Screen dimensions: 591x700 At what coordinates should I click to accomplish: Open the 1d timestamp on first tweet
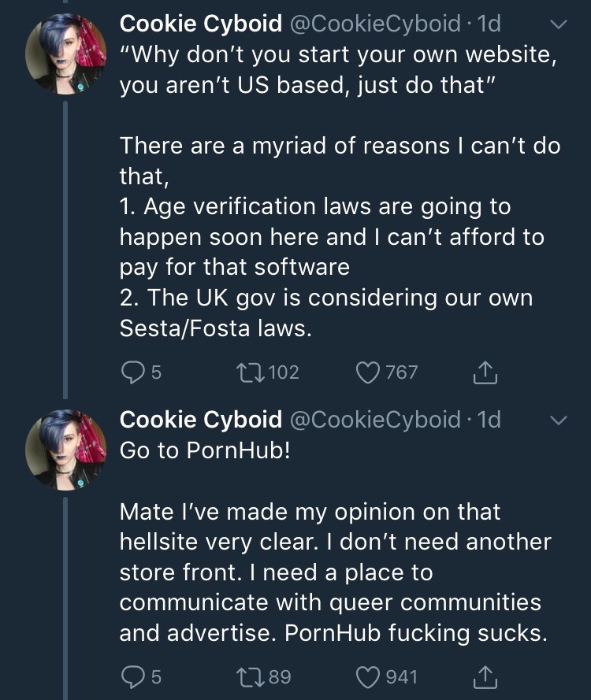pos(489,24)
